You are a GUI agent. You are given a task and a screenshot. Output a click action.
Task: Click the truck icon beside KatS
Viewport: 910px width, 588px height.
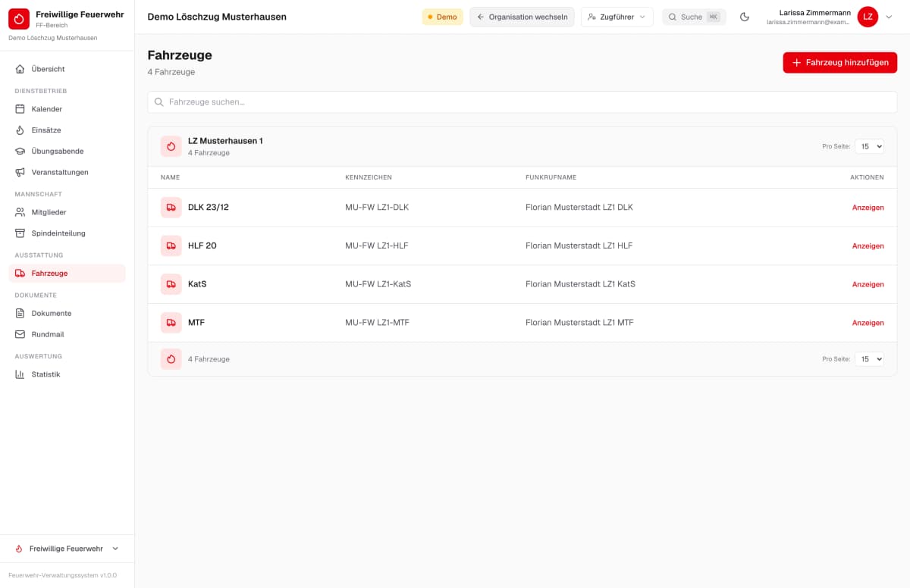pos(171,284)
